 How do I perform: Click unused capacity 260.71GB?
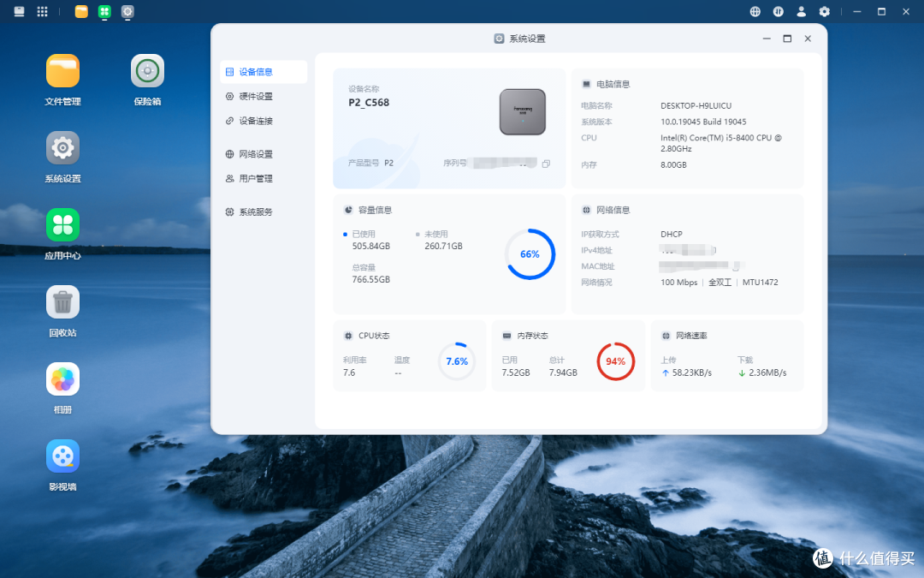444,246
